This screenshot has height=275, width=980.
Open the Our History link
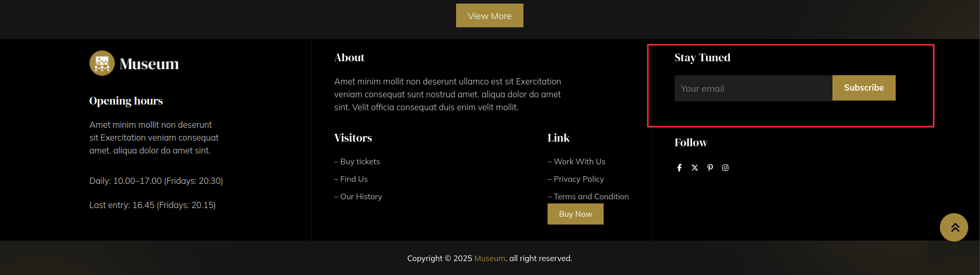(360, 197)
